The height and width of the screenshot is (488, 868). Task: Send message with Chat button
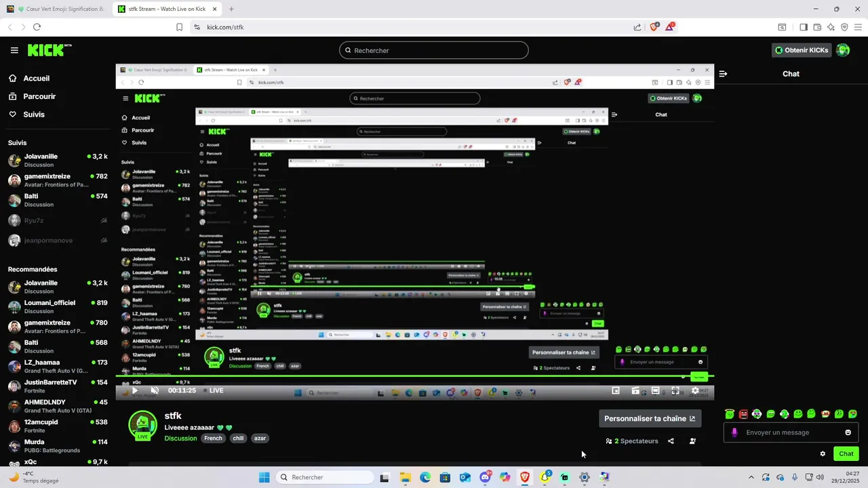pyautogui.click(x=846, y=454)
